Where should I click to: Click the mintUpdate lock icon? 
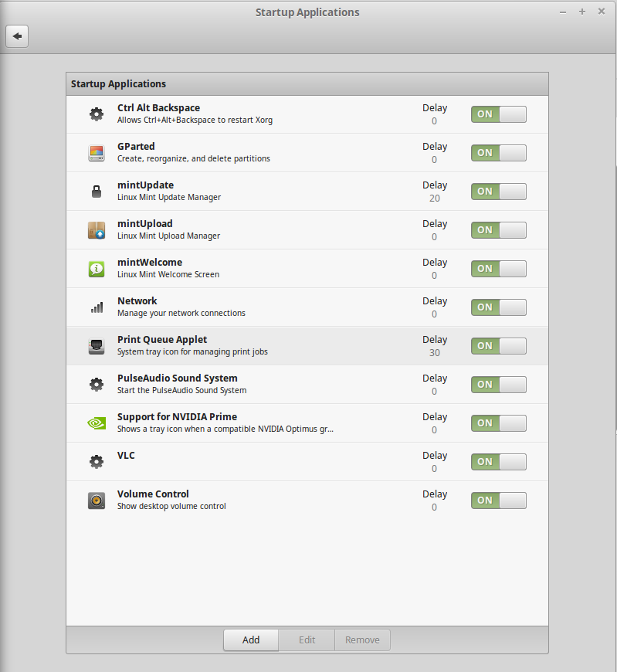[96, 192]
